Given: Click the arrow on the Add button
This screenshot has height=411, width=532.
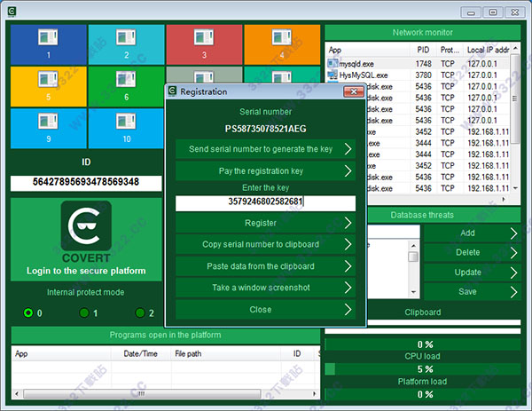Looking at the screenshot, I should pyautogui.click(x=514, y=233).
